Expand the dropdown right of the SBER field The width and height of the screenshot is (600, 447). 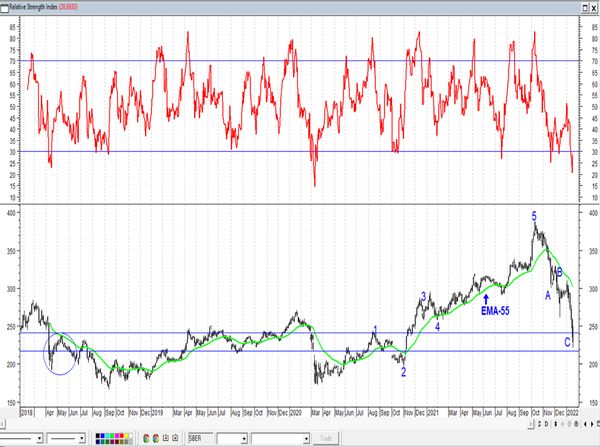tap(243, 438)
